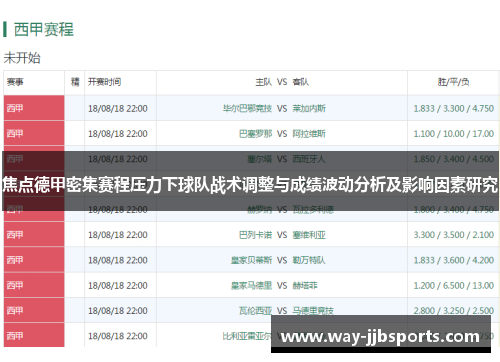500x362 pixels.
Task: Select odds 1.850 / 3.400 / 4.500
Action: [x=453, y=159]
